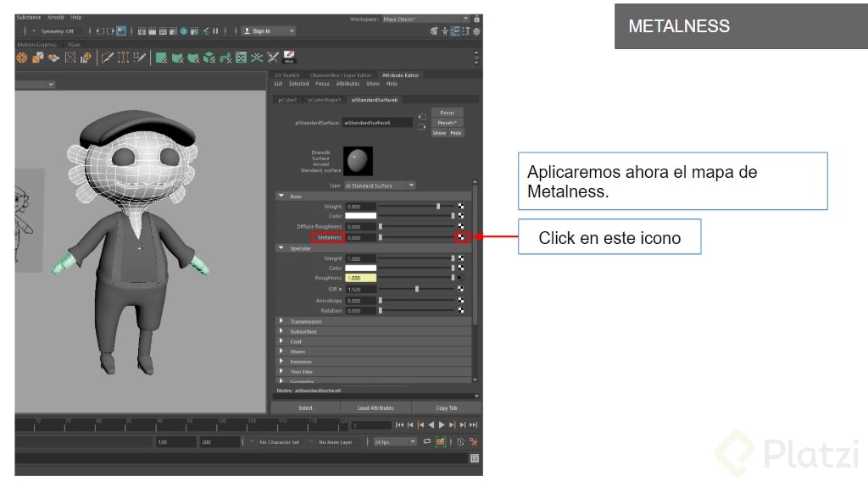The image size is (868, 482).
Task: Click IOR map checker icon
Action: [460, 289]
